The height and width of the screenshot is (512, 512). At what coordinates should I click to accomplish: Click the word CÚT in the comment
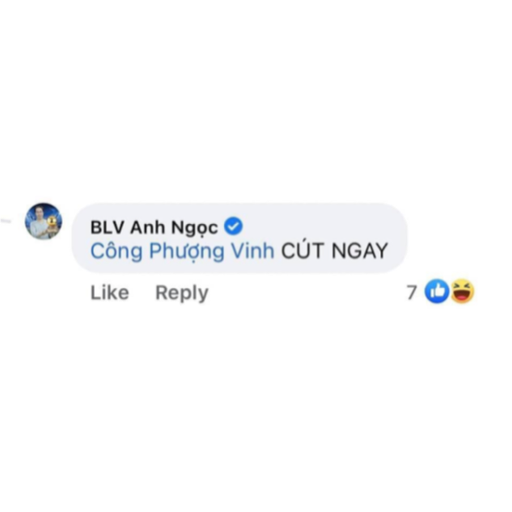pyautogui.click(x=302, y=251)
